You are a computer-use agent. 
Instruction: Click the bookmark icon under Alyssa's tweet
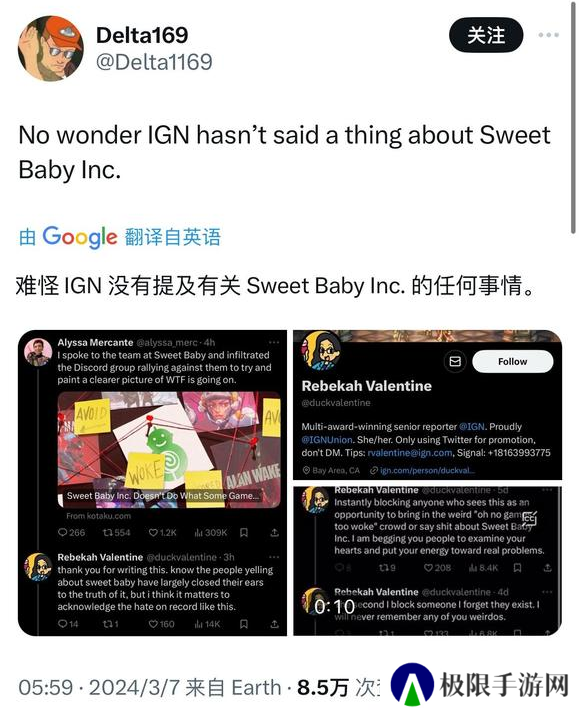point(244,532)
